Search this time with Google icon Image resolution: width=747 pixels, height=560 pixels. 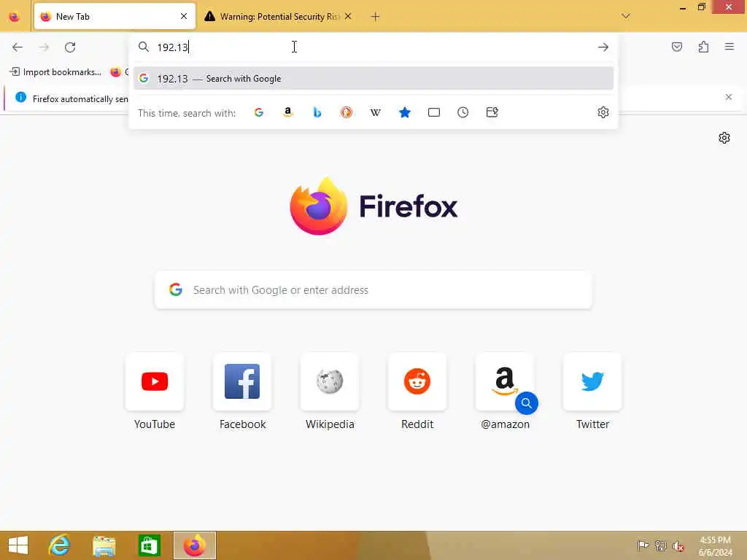(x=259, y=112)
